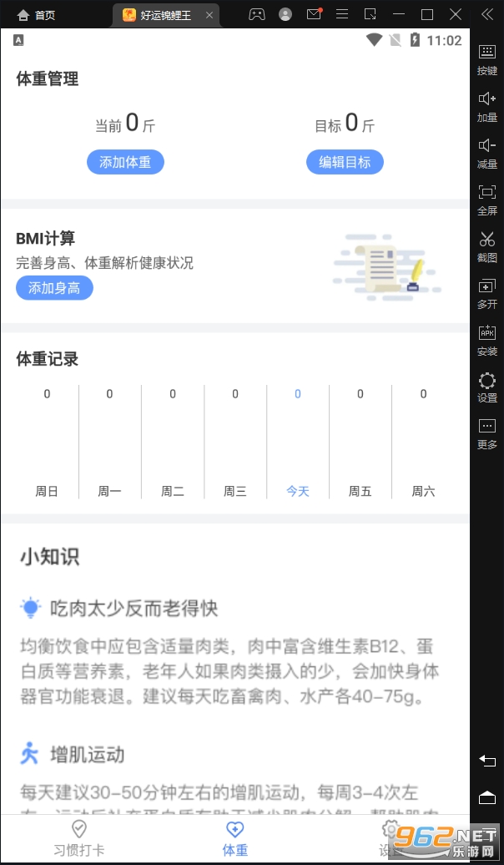Install an APK via 安装 icon
The width and height of the screenshot is (504, 865).
coord(487,341)
